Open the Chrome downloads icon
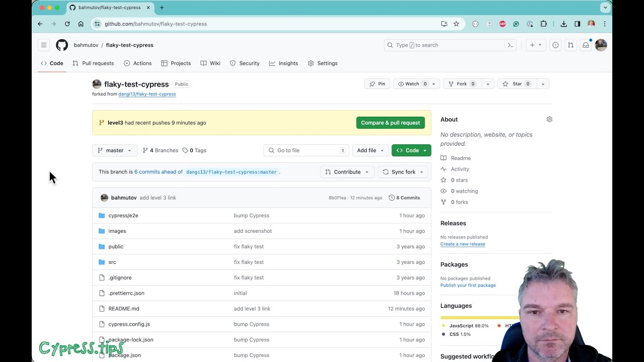 pyautogui.click(x=563, y=24)
